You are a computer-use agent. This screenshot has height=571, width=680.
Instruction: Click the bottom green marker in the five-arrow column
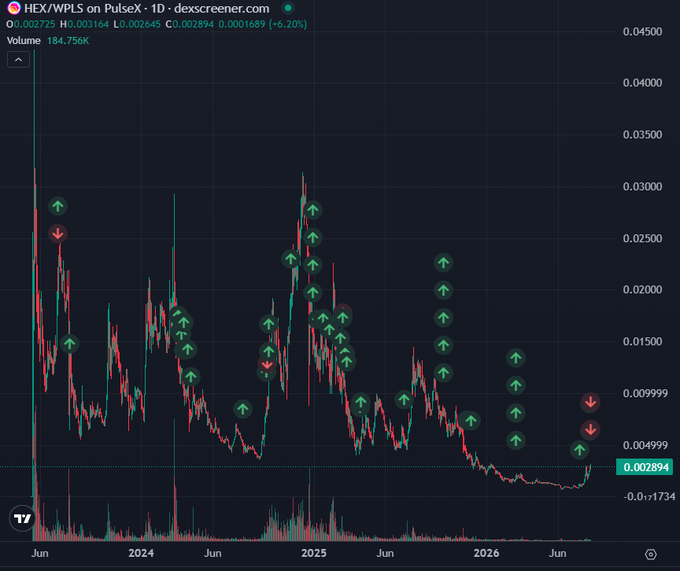[x=443, y=372]
